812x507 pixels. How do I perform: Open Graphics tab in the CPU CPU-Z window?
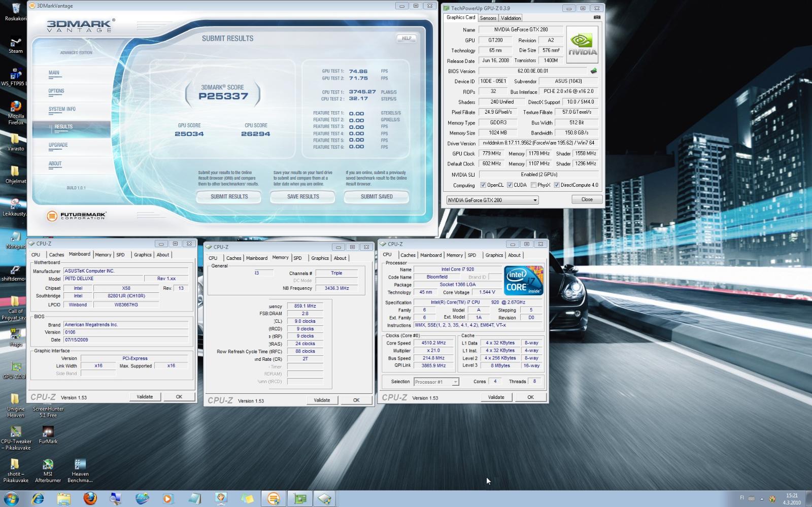click(x=494, y=255)
